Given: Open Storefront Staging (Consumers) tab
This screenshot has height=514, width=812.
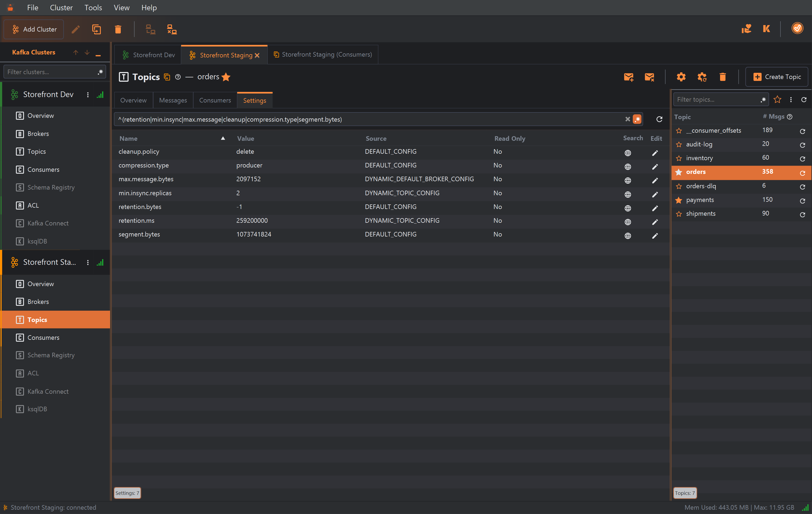Looking at the screenshot, I should [323, 55].
